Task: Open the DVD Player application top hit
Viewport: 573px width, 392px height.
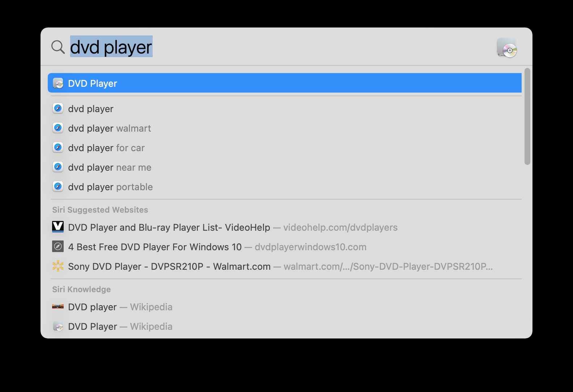Action: tap(284, 83)
